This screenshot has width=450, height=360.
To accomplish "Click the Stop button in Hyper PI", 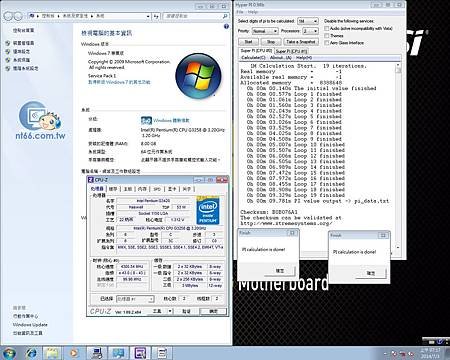I will coord(271,42).
